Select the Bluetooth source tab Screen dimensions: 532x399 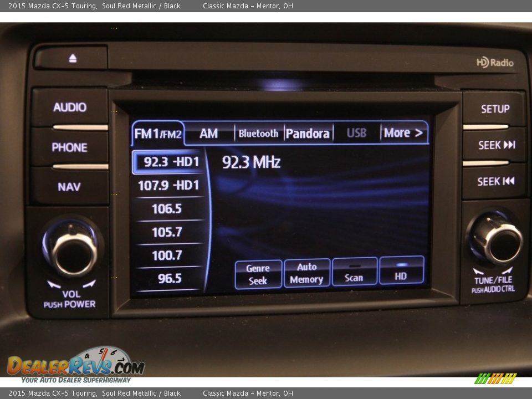pos(258,134)
